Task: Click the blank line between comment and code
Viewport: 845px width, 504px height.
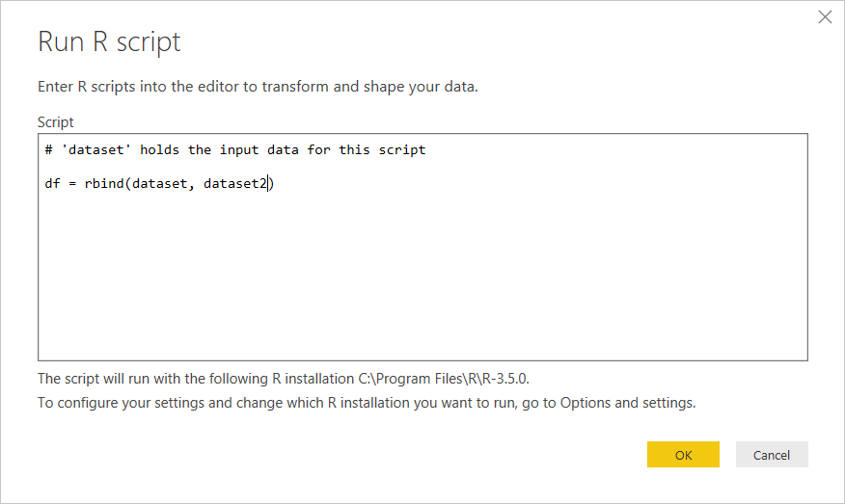Action: coord(289,167)
